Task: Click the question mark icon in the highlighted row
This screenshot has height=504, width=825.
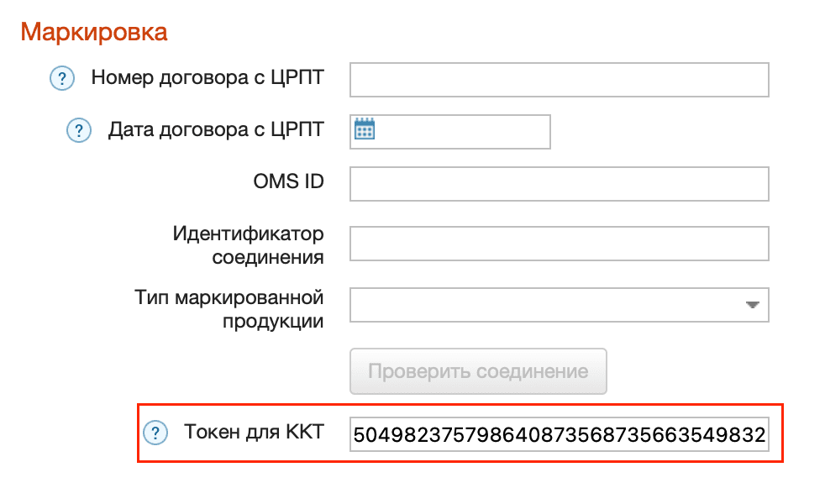Action: pyautogui.click(x=157, y=432)
